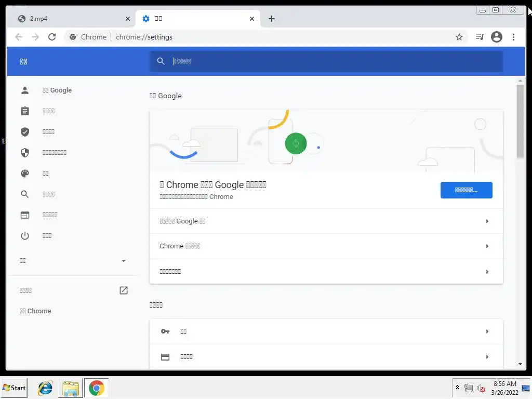Show hidden system tray icons
532x399 pixels.
pyautogui.click(x=457, y=388)
